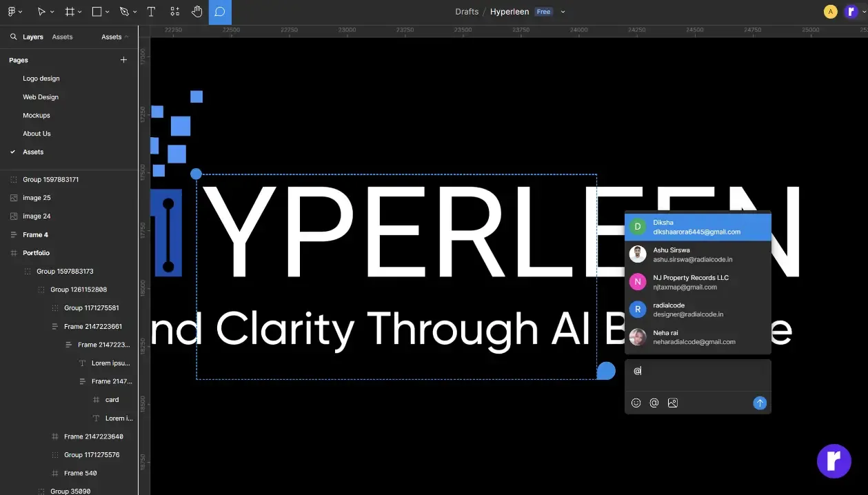Focus the comment text field containing @
Viewport: 868px width, 495px height.
pyautogui.click(x=698, y=375)
